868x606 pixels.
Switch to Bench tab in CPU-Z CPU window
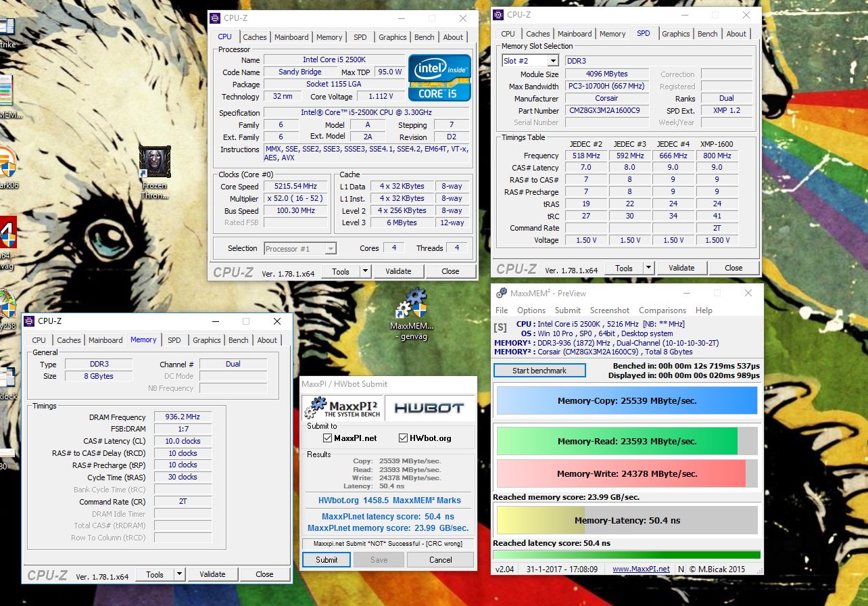[x=425, y=37]
